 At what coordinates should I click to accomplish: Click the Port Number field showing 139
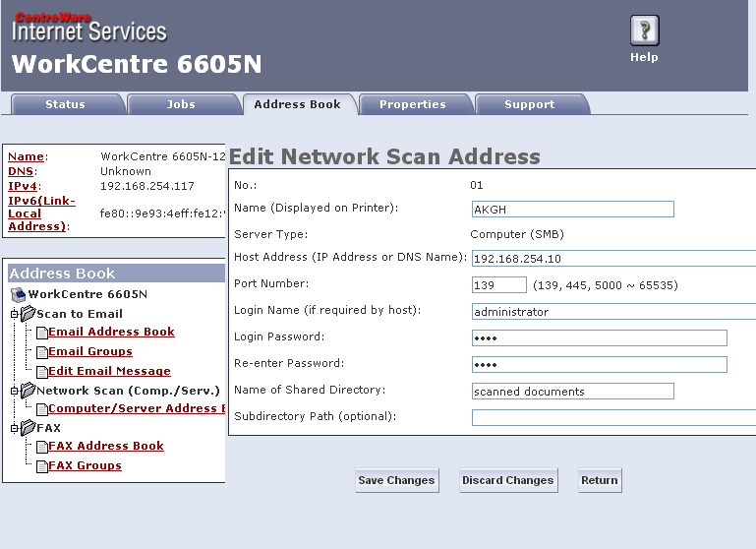499,284
